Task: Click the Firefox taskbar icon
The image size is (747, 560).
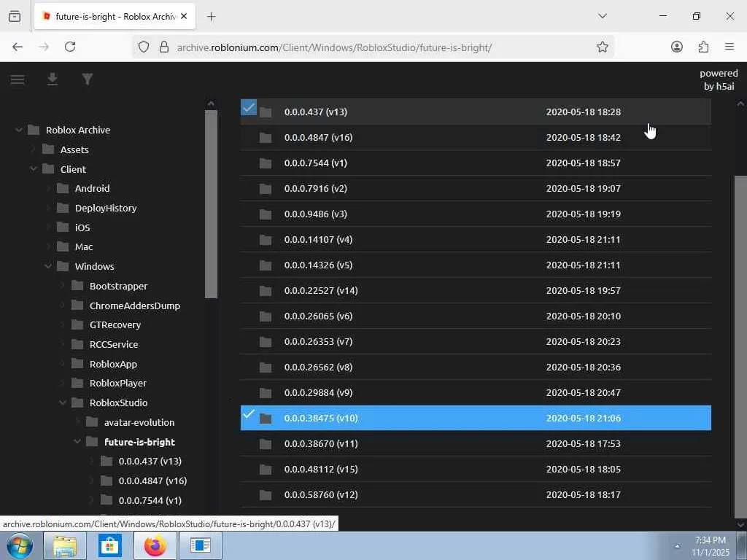Action: click(x=155, y=545)
